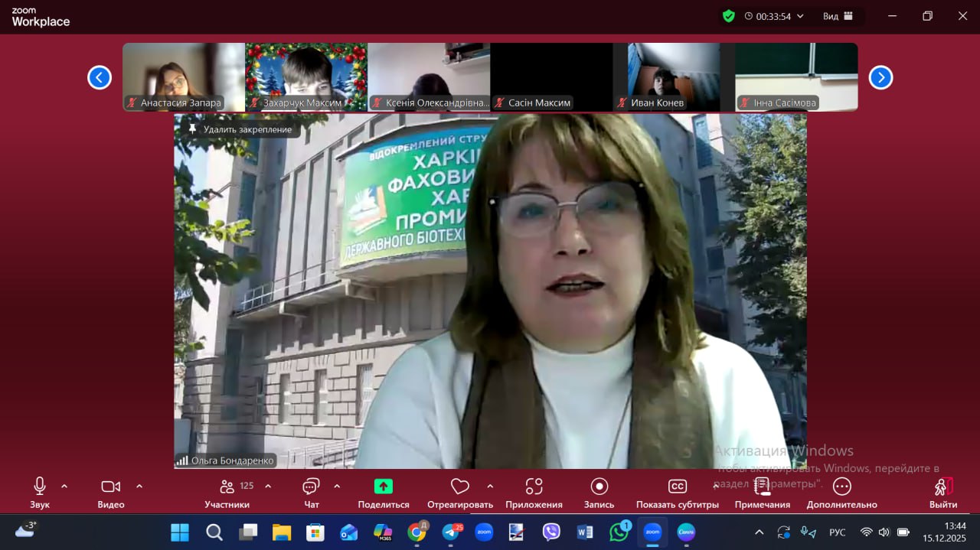This screenshot has height=550, width=980.
Task: Open the Apps (Приложения) icon
Action: [534, 487]
